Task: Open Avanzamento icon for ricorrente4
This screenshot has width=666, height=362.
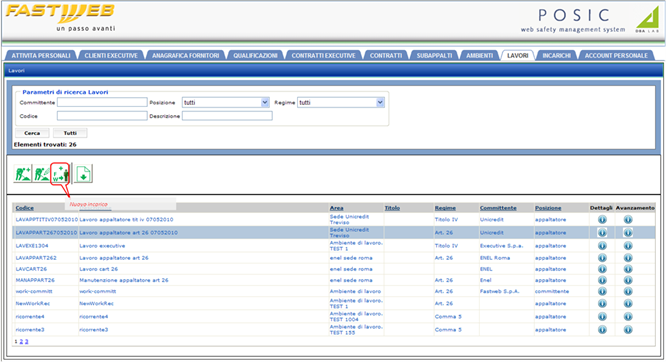Action: point(628,317)
